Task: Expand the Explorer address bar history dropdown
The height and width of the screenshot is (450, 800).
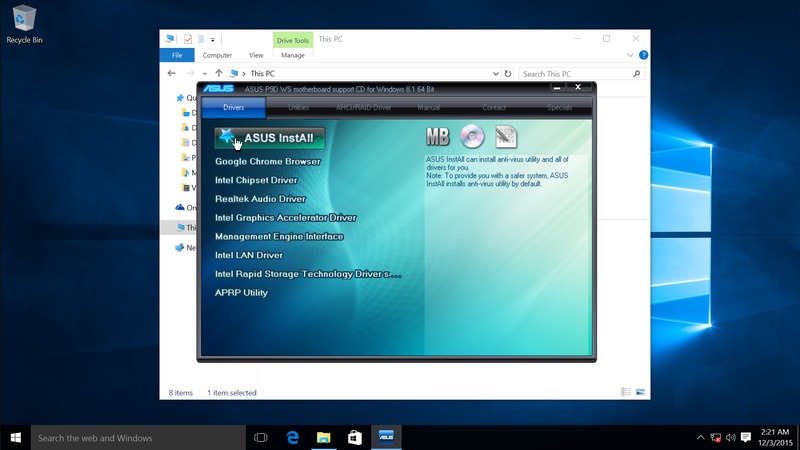Action: coord(496,73)
